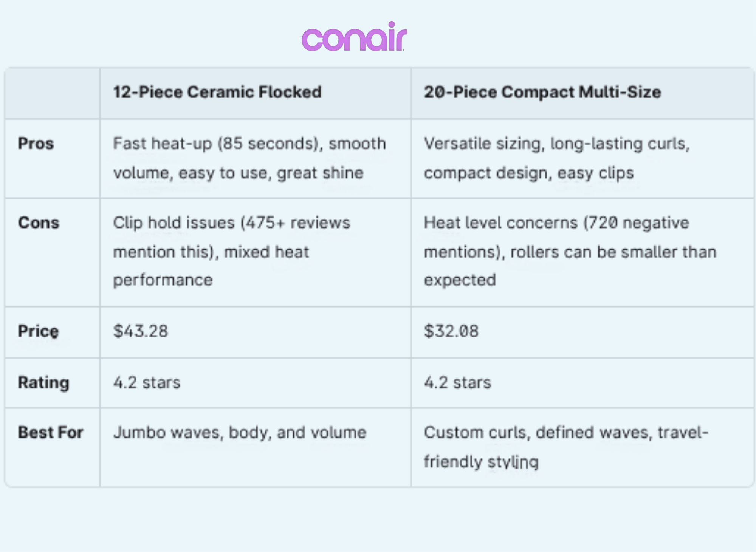Select the fast heat-up pros text
The image size is (756, 552).
(249, 158)
